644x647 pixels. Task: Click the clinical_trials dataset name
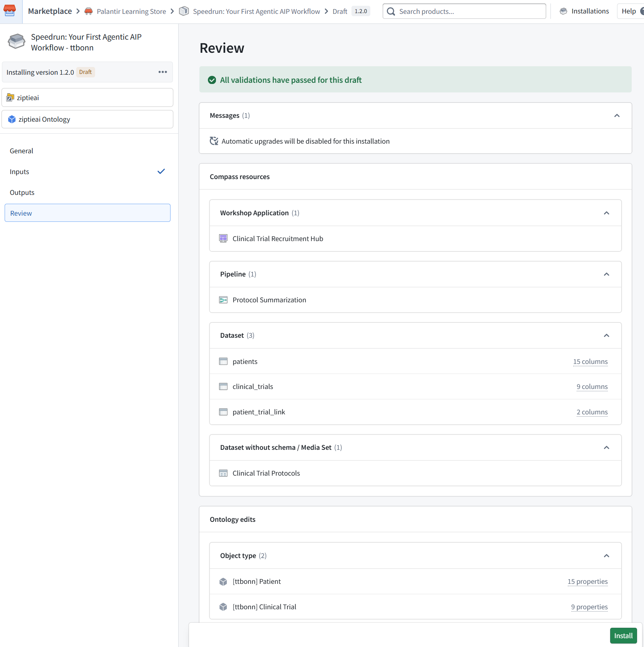pos(253,387)
